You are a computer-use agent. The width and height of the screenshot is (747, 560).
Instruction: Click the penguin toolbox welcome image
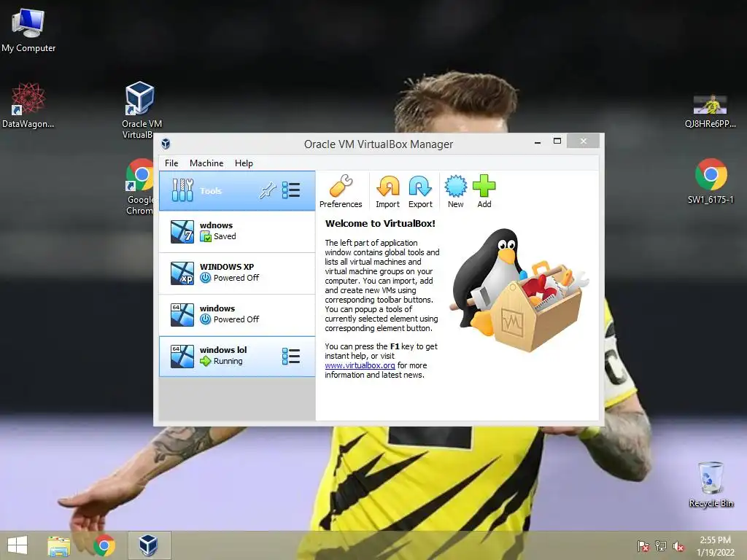[520, 290]
